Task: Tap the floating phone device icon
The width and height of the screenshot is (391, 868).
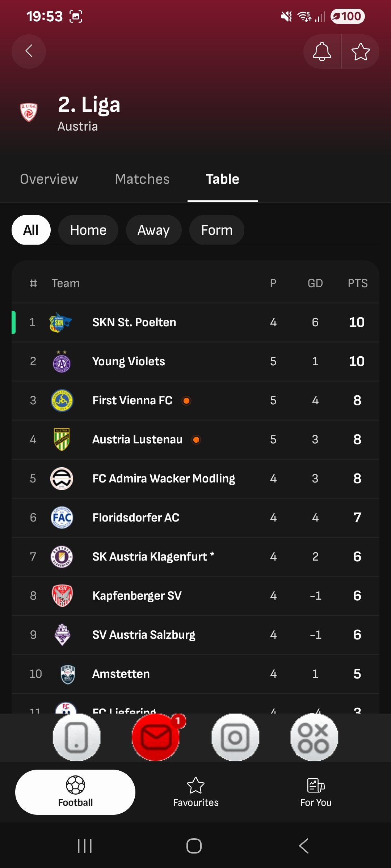Action: pyautogui.click(x=77, y=737)
